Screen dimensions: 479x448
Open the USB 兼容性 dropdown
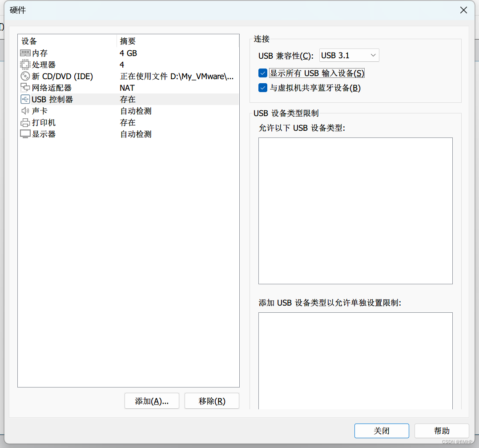click(349, 56)
